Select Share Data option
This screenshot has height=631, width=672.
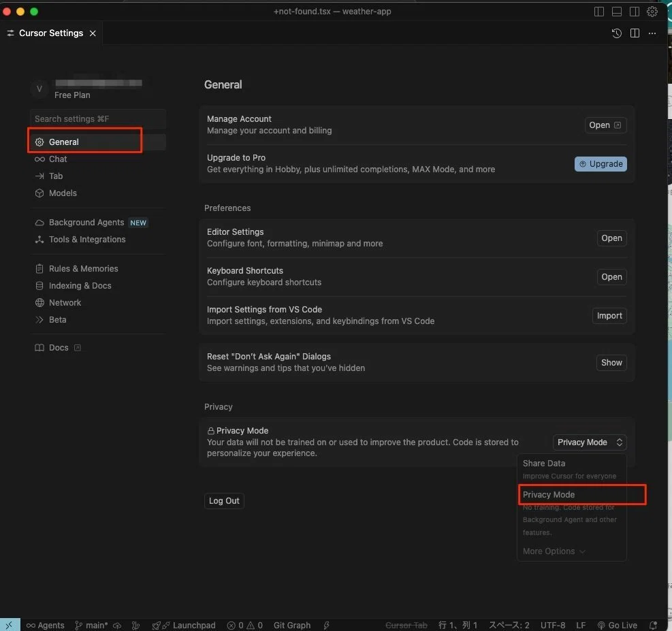point(572,469)
